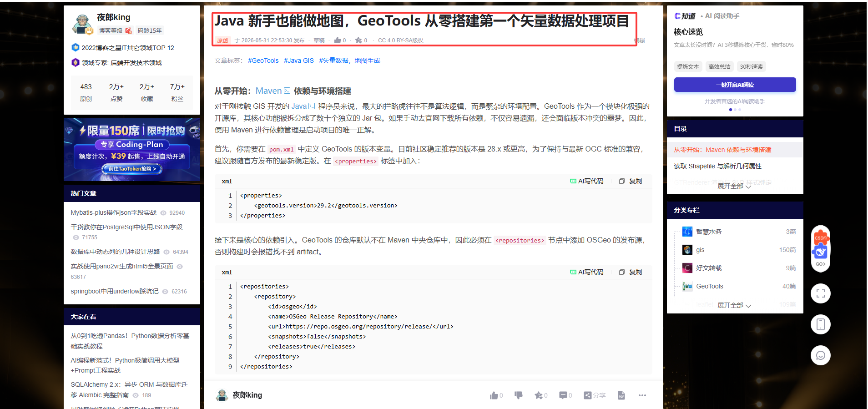Open the 智慧水务 column
868x409 pixels.
click(x=709, y=232)
